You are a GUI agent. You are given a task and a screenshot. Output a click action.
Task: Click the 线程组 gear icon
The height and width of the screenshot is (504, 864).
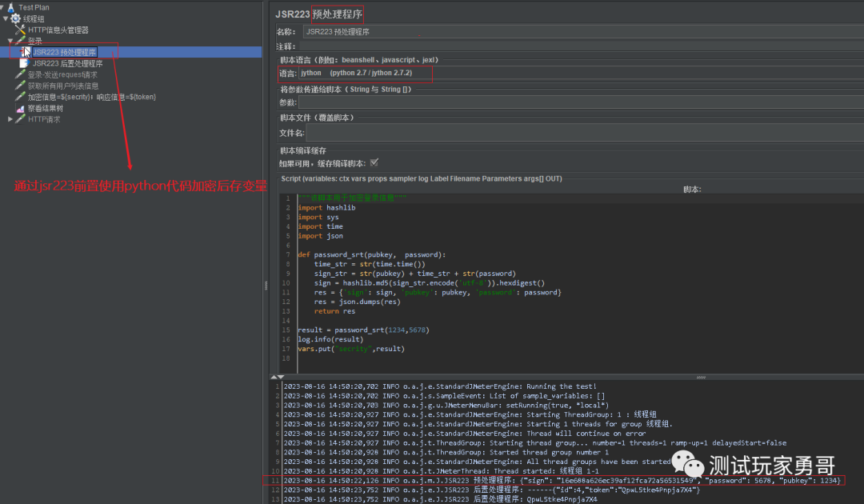point(15,18)
